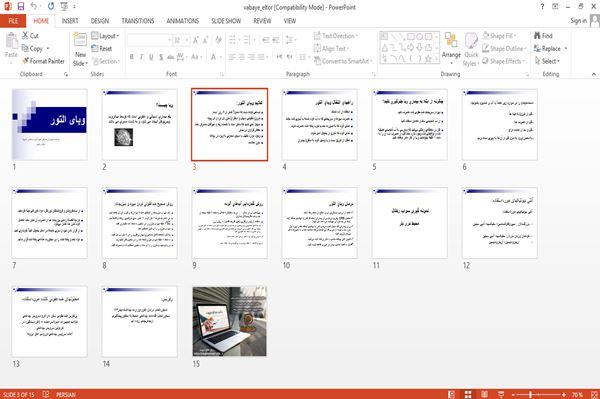Toggle Italic formatting
This screenshot has width=600, height=399.
point(141,57)
